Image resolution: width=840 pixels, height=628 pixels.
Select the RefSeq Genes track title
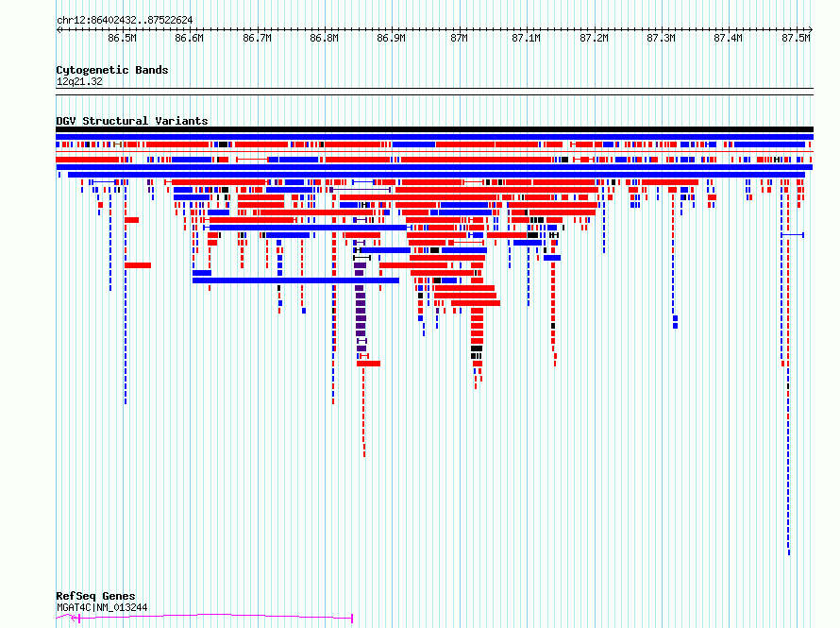point(95,596)
